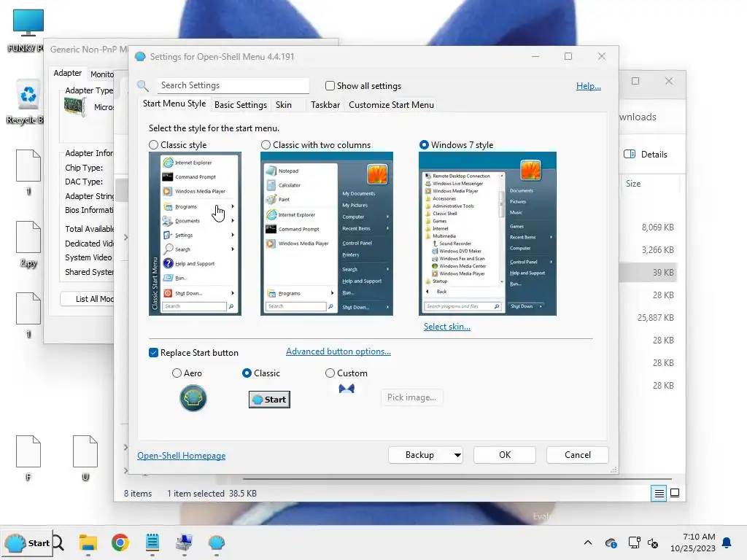Click the Details label in Explorer
The image size is (747, 560).
coord(654,155)
